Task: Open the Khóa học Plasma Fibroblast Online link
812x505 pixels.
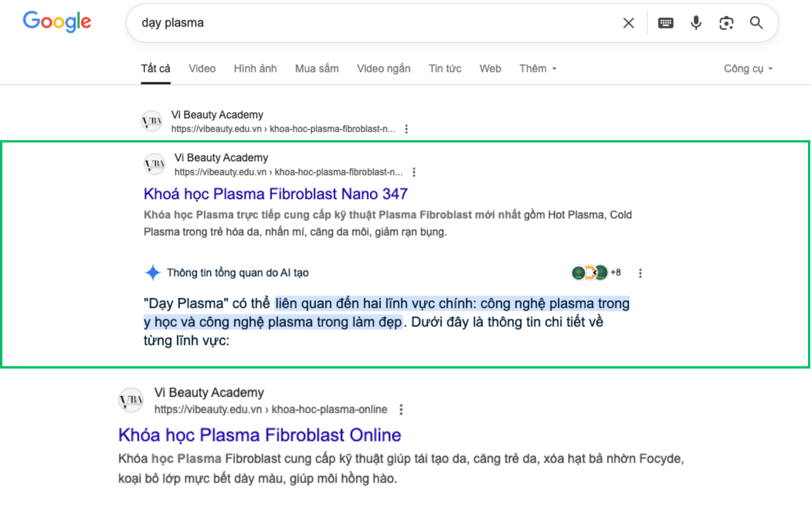Action: pyautogui.click(x=260, y=435)
